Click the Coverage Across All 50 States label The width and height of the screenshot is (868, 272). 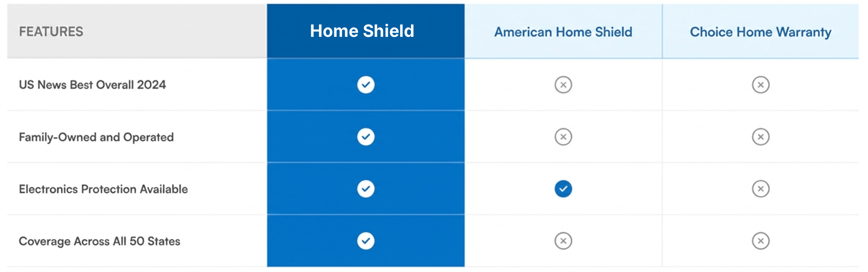pyautogui.click(x=100, y=241)
